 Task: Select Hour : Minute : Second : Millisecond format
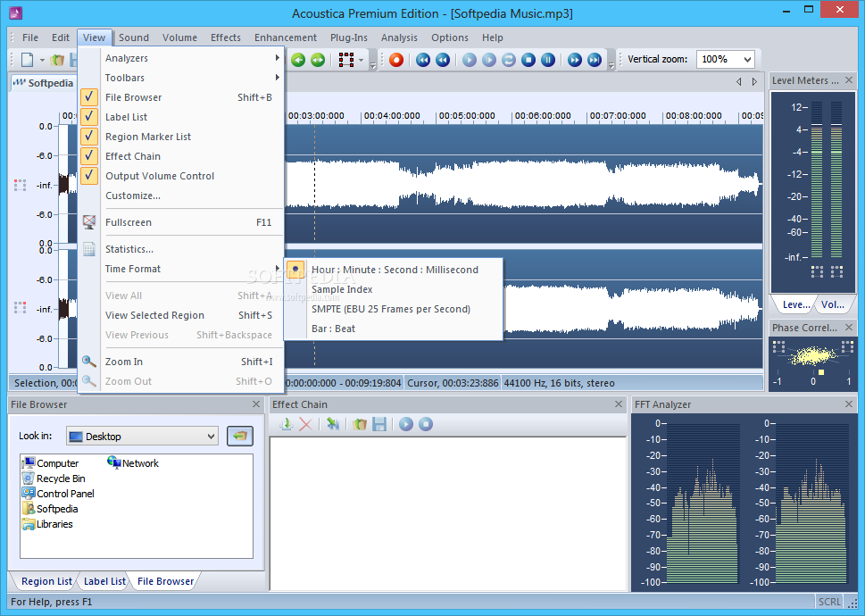click(x=395, y=270)
